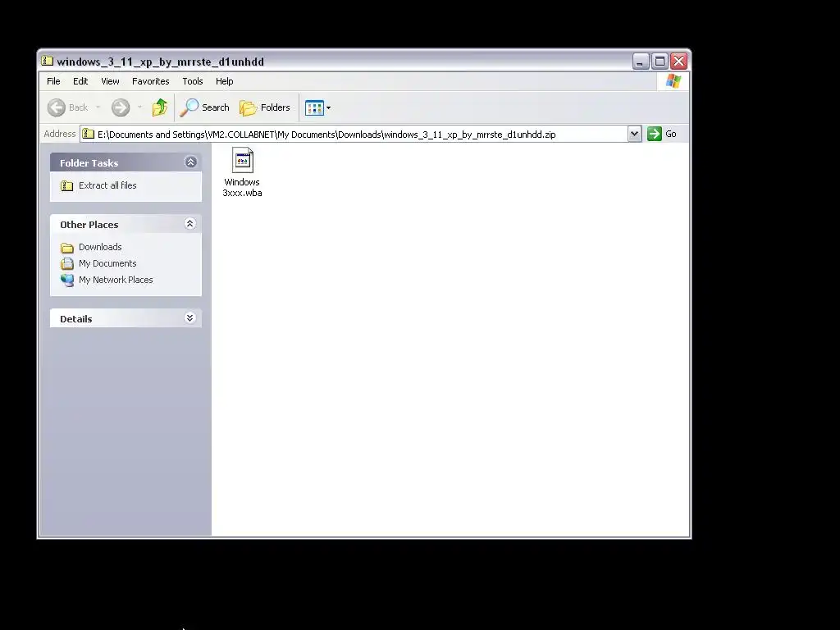Open the File menu
This screenshot has height=630, width=840.
click(x=53, y=81)
